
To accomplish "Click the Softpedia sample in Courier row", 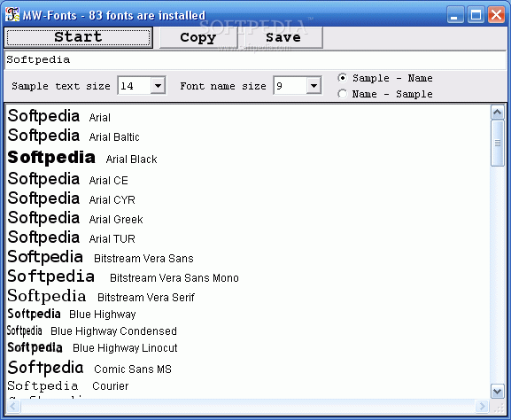I will (43, 385).
